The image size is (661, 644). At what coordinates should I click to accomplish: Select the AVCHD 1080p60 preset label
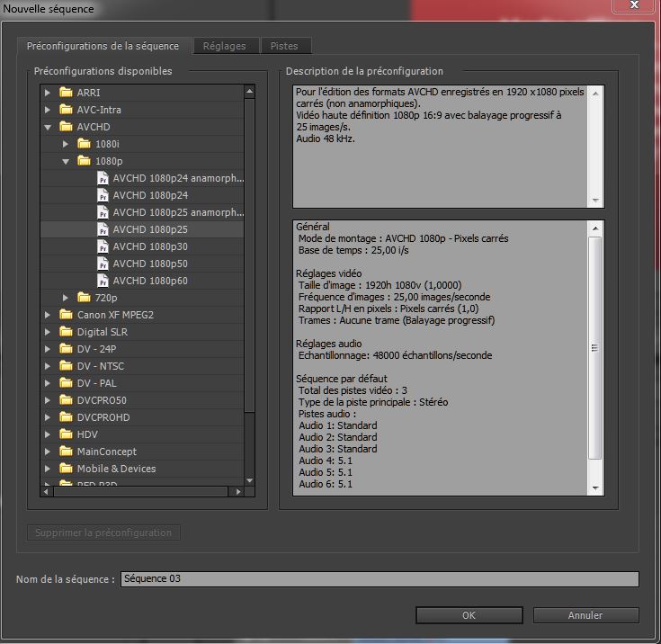click(x=150, y=281)
